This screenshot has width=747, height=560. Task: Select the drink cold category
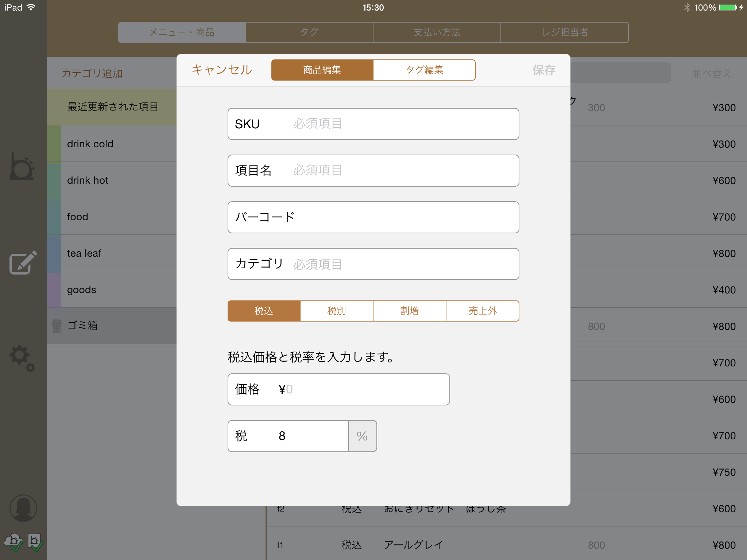[112, 144]
